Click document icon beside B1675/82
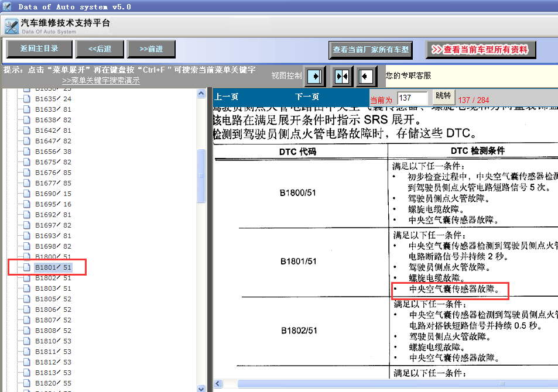This screenshot has height=392, width=558. tap(27, 162)
